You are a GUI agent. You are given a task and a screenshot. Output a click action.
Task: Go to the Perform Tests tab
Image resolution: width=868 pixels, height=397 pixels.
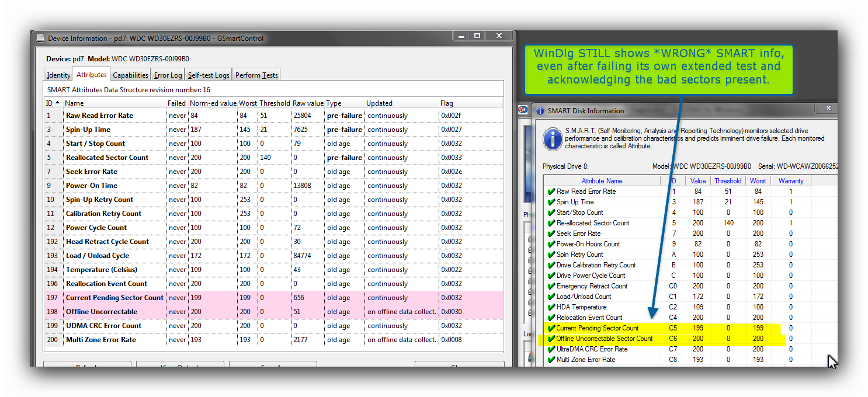pos(256,75)
